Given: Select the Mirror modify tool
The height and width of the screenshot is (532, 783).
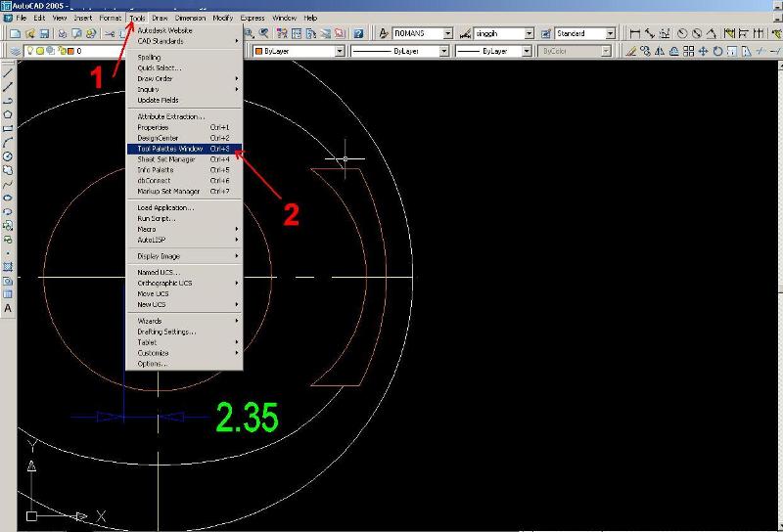Looking at the screenshot, I should point(660,51).
